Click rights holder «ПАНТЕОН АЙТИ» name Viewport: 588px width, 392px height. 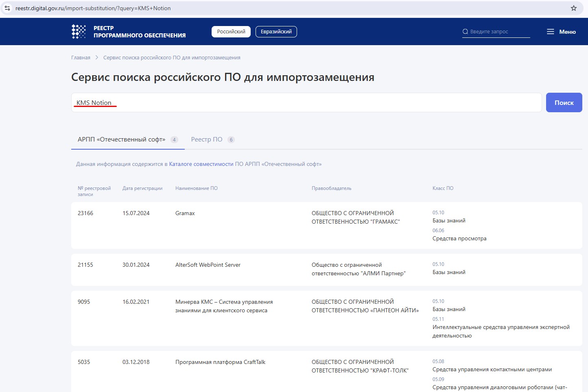(x=365, y=306)
